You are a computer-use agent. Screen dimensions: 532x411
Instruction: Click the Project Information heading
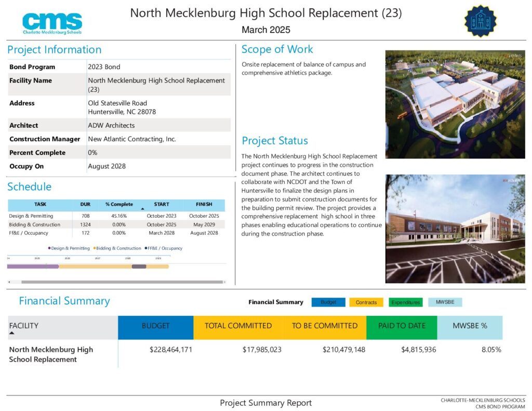point(54,49)
